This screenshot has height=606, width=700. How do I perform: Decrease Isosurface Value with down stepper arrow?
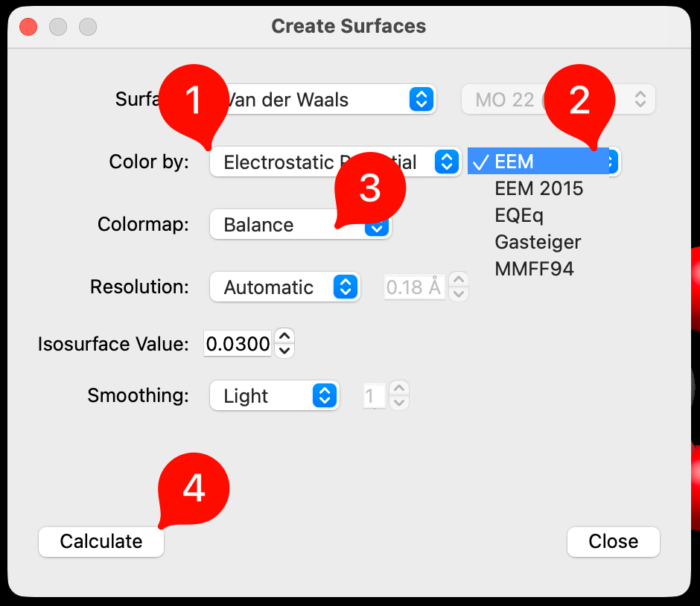point(284,351)
